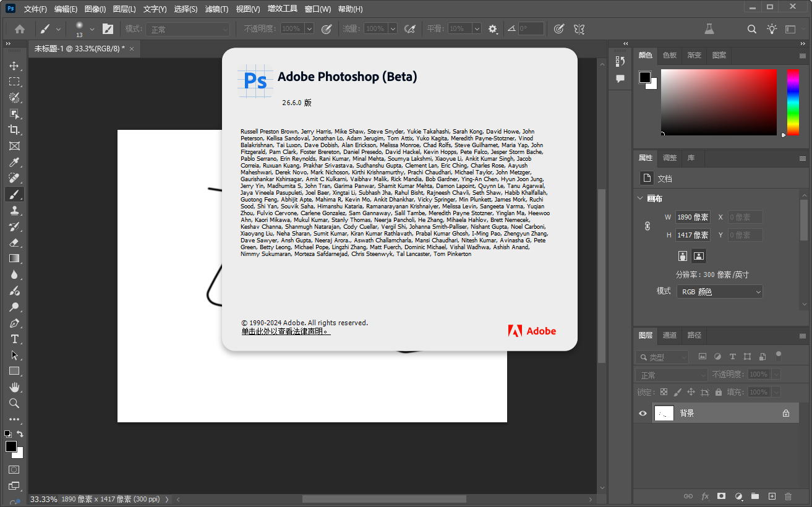Create a new layer with plus icon

[771, 496]
